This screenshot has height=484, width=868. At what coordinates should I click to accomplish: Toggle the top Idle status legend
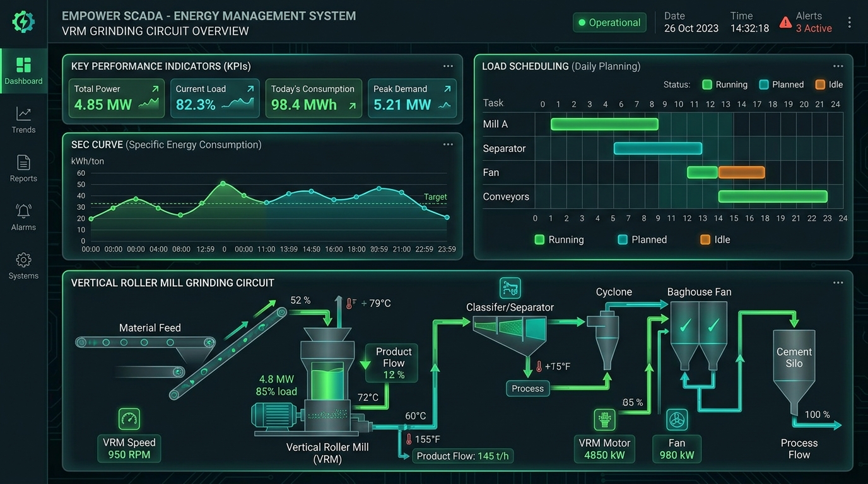point(829,84)
